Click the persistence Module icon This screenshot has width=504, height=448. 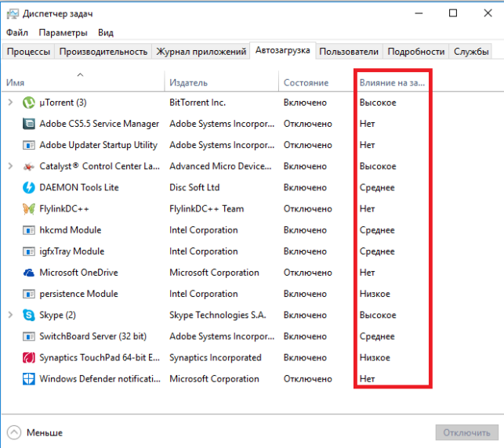28,294
